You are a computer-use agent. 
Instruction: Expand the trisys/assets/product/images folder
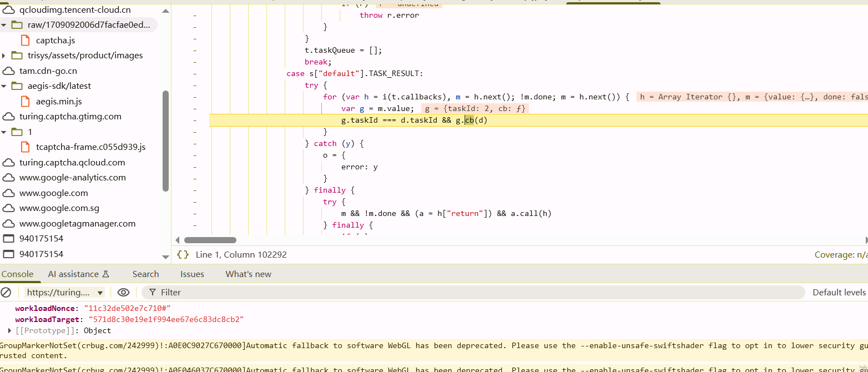4,56
